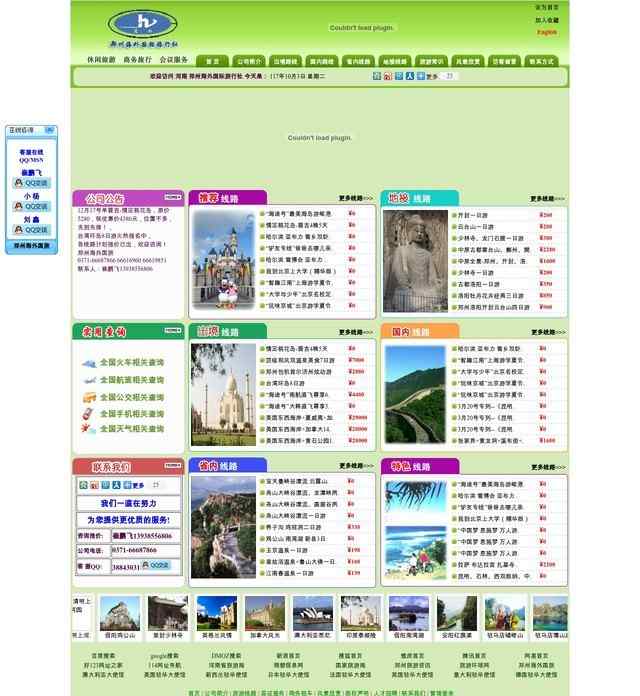Screen dimensions: 640x696
Task: Click 全国天气相关查询 link
Action: click(132, 429)
